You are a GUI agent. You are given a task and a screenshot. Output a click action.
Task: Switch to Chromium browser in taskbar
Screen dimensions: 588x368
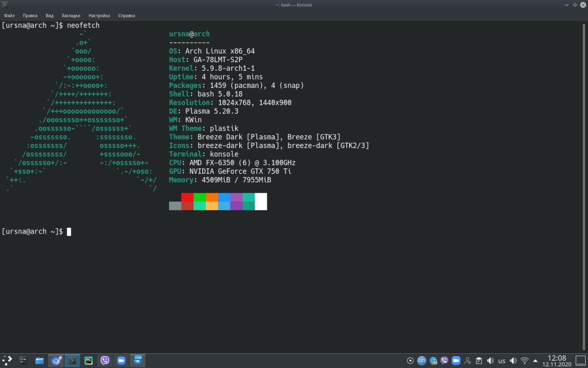pyautogui.click(x=56, y=361)
